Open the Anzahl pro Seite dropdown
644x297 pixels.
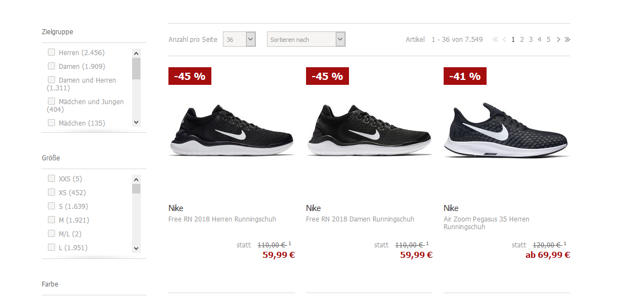click(239, 40)
